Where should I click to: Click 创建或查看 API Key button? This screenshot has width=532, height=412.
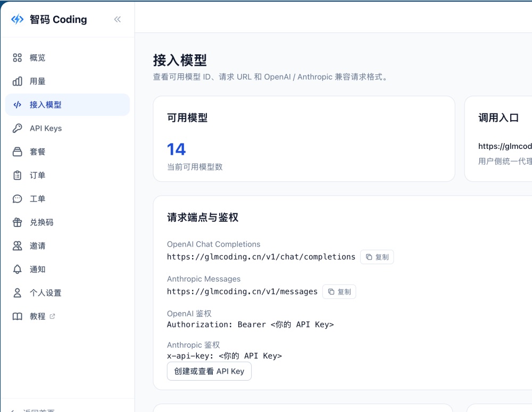coord(209,371)
